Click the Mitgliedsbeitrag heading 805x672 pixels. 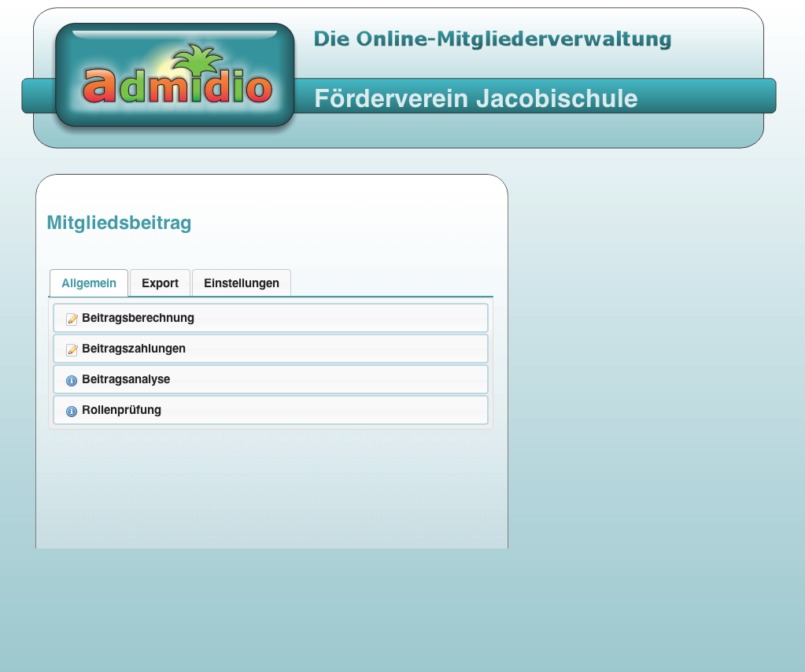click(x=120, y=223)
